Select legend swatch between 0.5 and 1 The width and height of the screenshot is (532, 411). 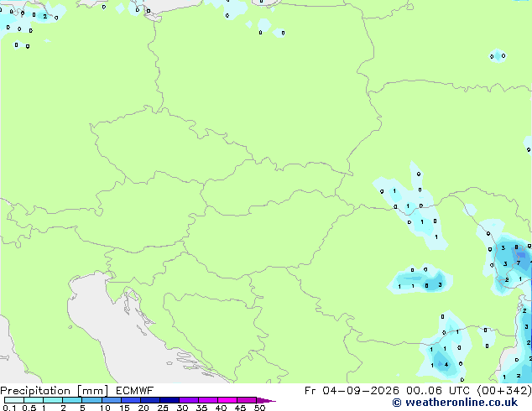click(x=34, y=400)
